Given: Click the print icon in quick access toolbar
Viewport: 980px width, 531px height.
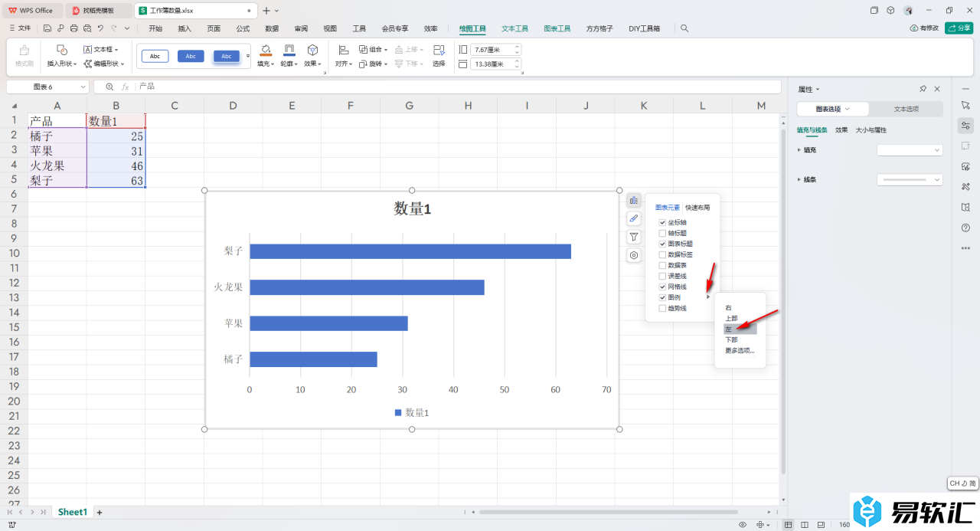Looking at the screenshot, I should pyautogui.click(x=74, y=28).
